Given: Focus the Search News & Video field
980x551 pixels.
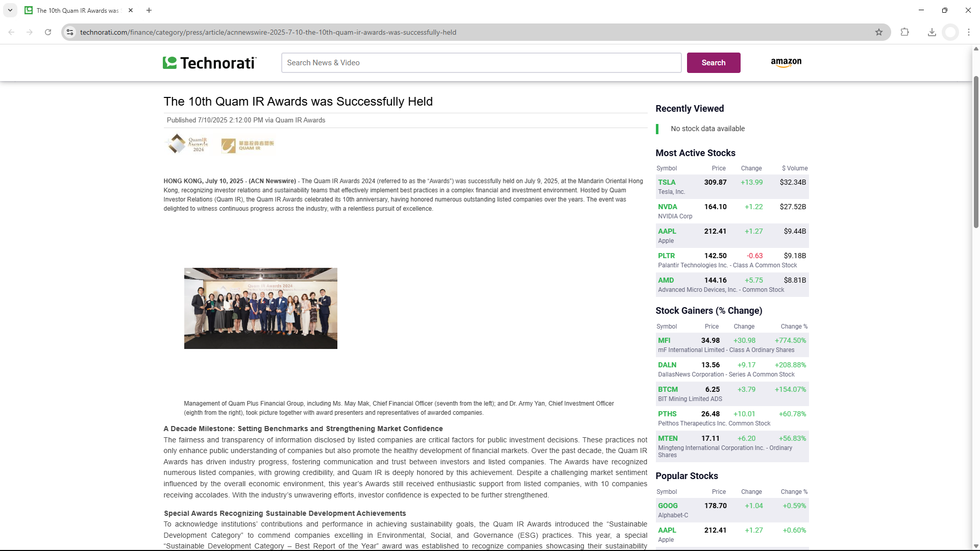Looking at the screenshot, I should point(481,63).
